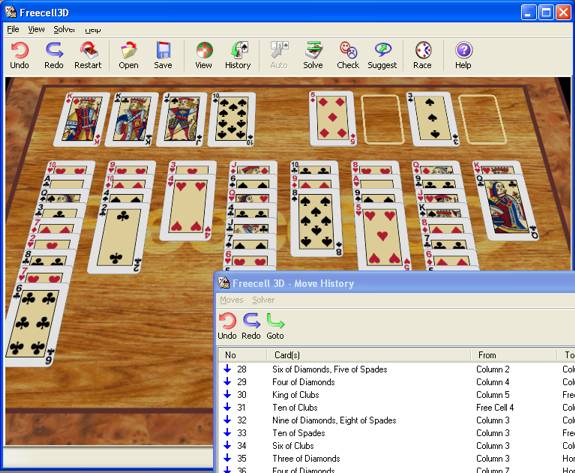
Task: Restart the current game
Action: [x=88, y=55]
